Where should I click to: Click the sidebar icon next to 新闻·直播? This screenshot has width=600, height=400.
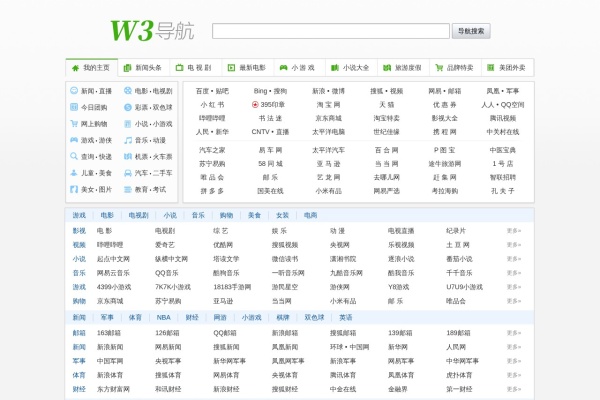coord(74,91)
